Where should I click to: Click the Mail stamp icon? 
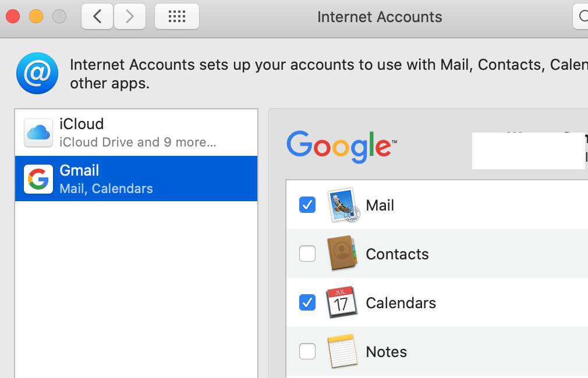(x=343, y=205)
